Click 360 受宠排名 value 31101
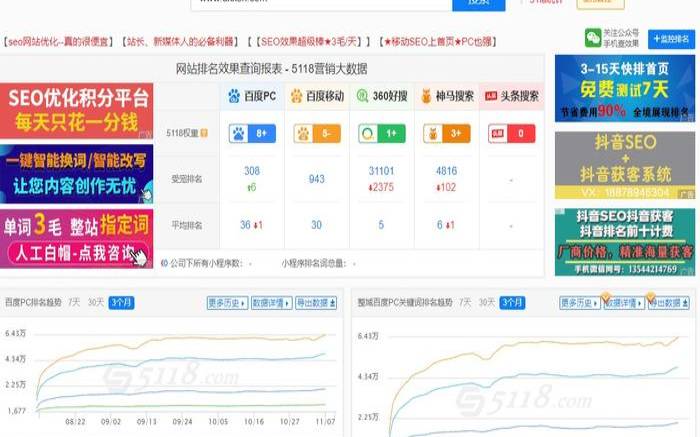 click(x=381, y=171)
